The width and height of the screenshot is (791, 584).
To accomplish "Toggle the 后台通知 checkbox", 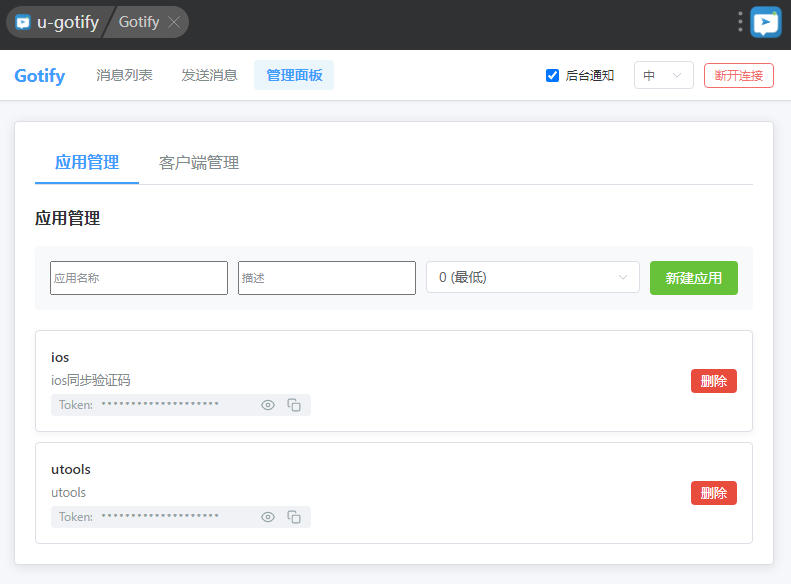I will 552,75.
